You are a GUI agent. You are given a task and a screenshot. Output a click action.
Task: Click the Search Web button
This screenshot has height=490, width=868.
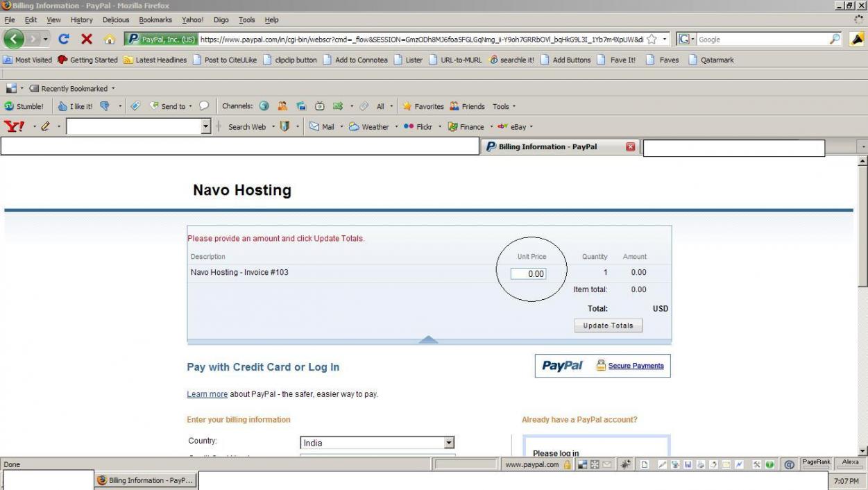click(x=247, y=126)
